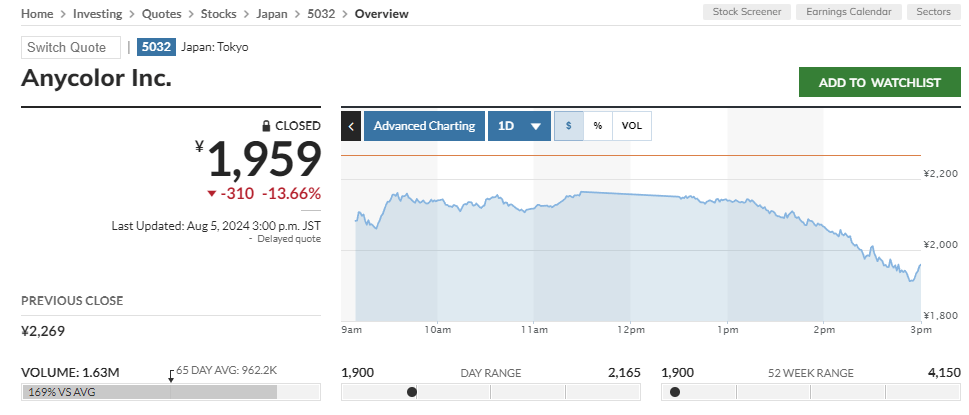Click the 52 week range position dot
The height and width of the screenshot is (415, 969).
(x=675, y=392)
